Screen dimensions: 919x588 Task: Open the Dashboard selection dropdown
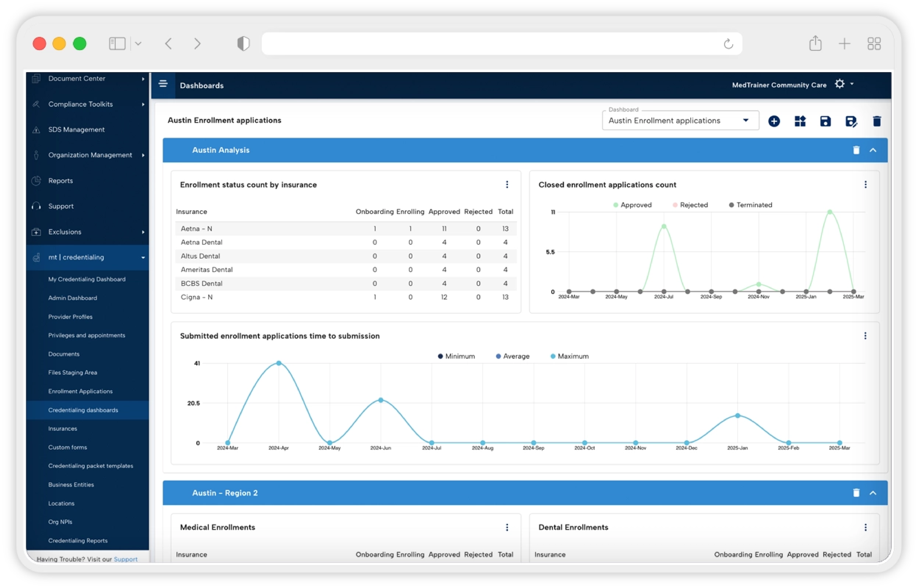tap(680, 121)
